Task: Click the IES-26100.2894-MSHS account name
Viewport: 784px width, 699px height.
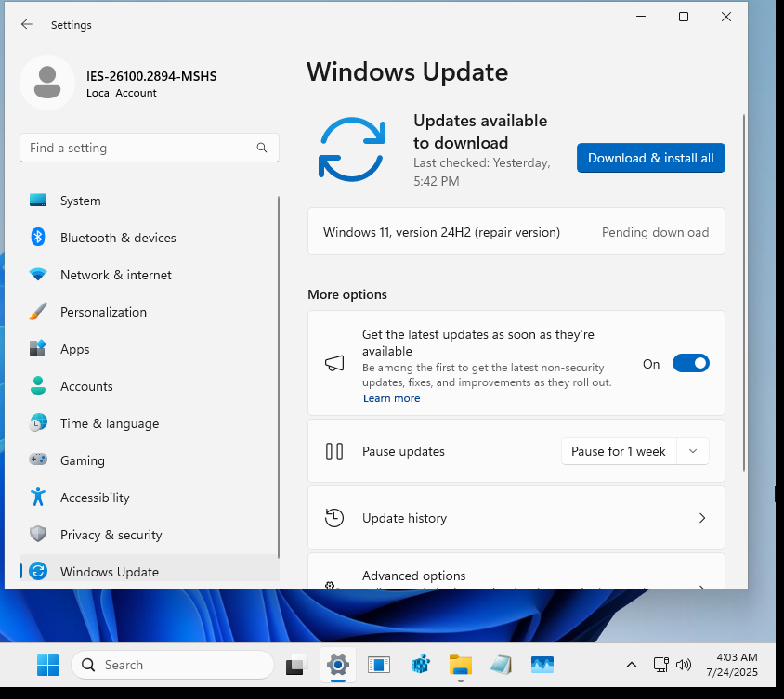Action: 151,76
